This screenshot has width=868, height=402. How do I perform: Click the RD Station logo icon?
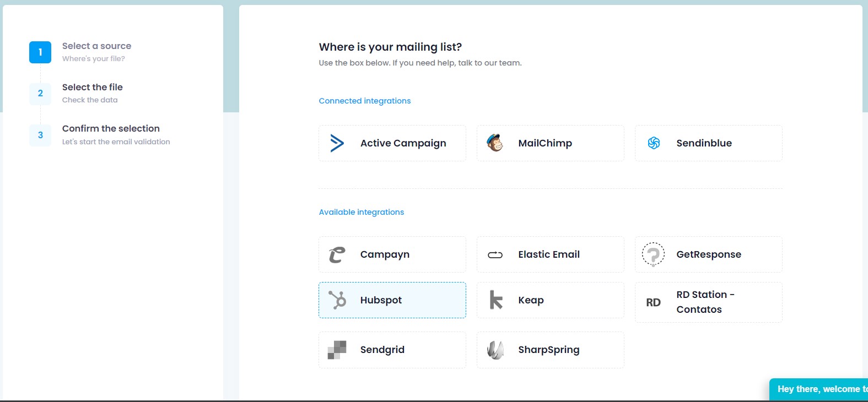pos(653,302)
